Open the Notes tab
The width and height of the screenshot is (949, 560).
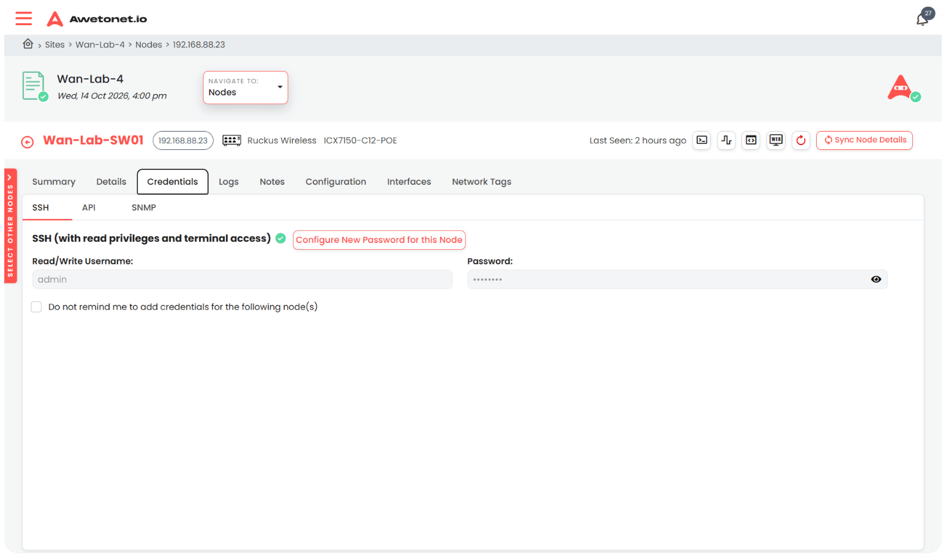(272, 182)
